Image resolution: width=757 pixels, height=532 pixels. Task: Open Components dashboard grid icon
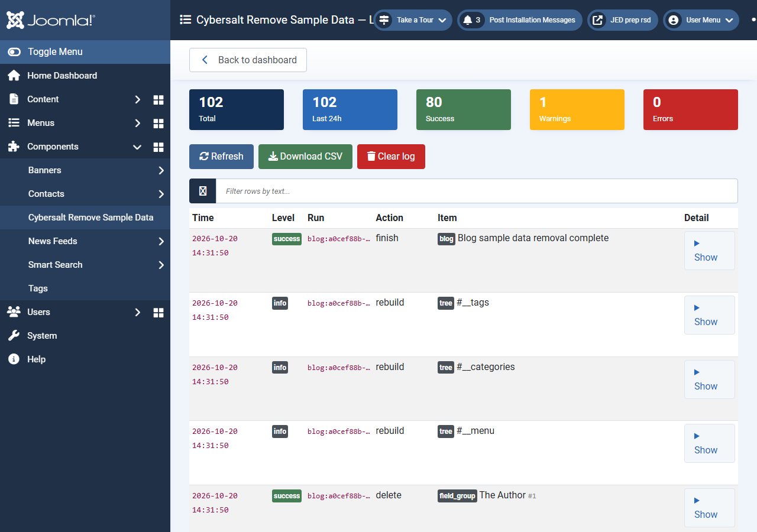click(158, 147)
